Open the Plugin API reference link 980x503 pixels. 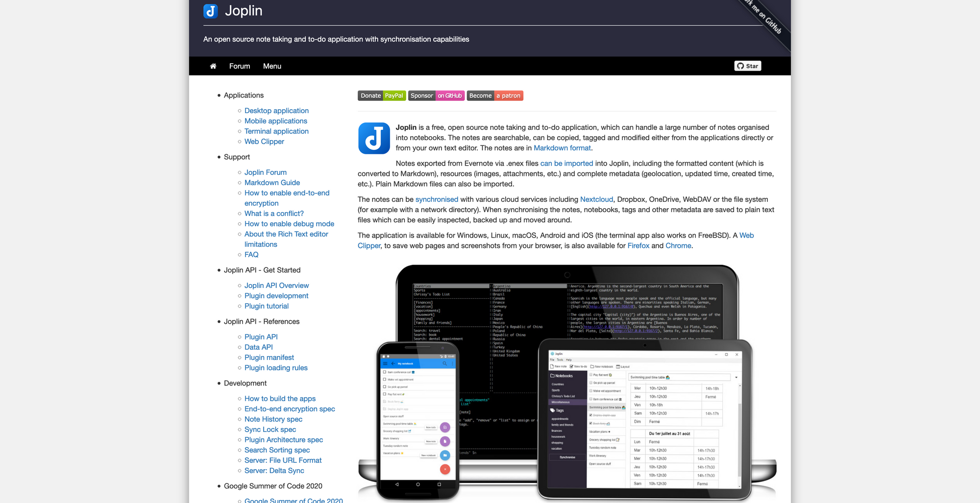pos(261,337)
